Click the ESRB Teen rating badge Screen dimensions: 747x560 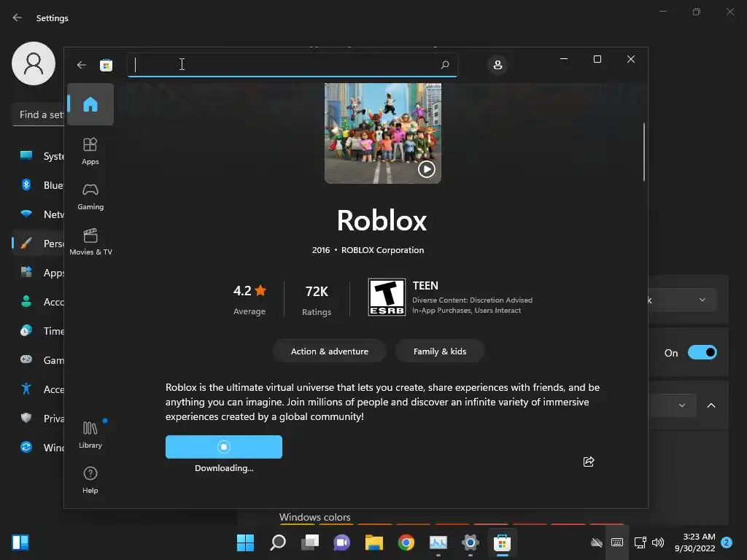point(387,297)
